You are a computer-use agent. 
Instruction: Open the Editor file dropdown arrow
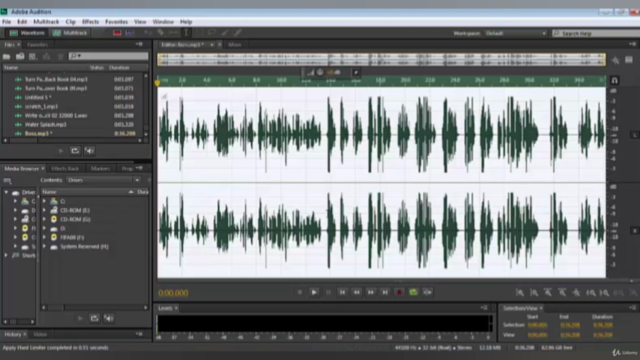coord(212,44)
